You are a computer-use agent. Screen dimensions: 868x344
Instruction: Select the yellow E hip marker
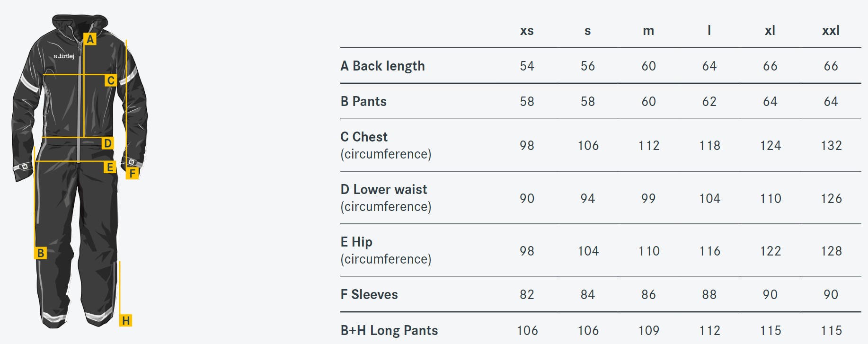click(110, 167)
